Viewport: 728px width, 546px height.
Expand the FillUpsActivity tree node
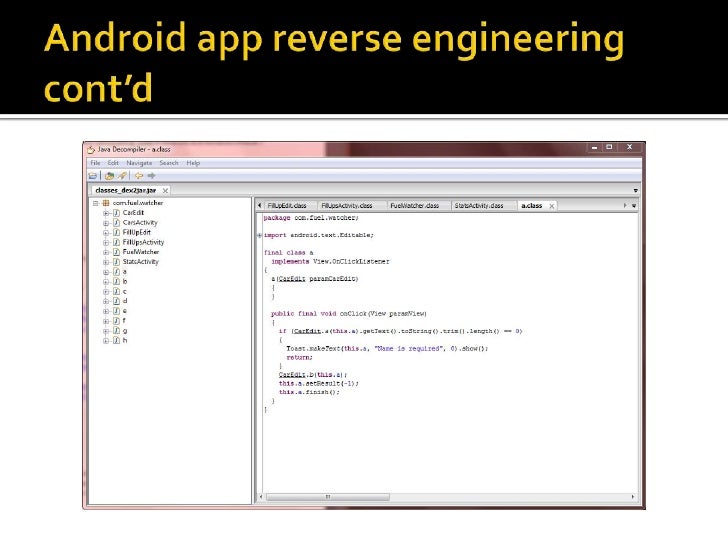point(106,242)
